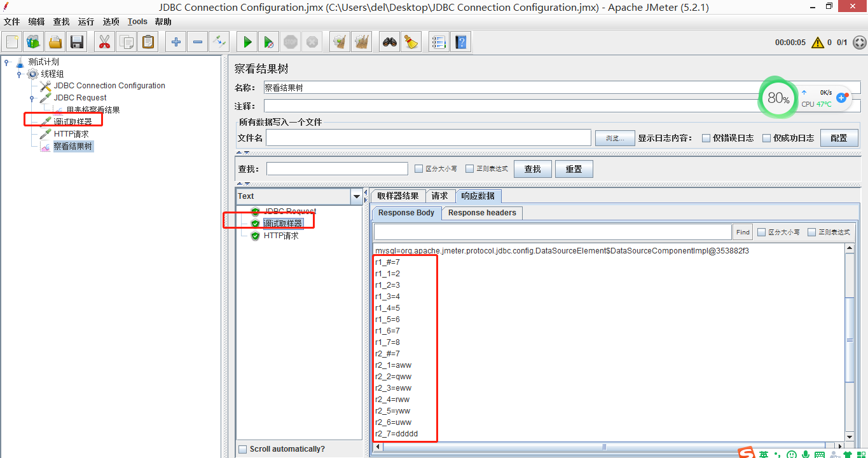Click Start no pauses icon

pyautogui.click(x=269, y=43)
